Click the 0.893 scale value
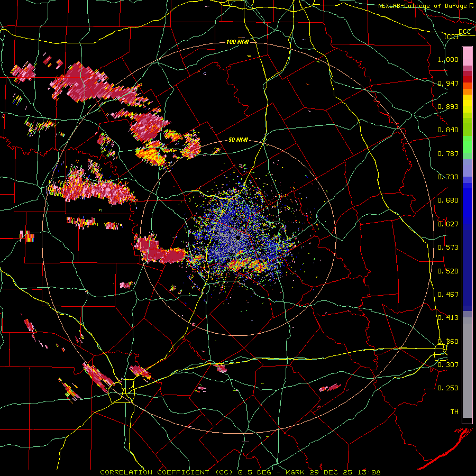Viewport: 476px width, 476px height. pos(448,106)
